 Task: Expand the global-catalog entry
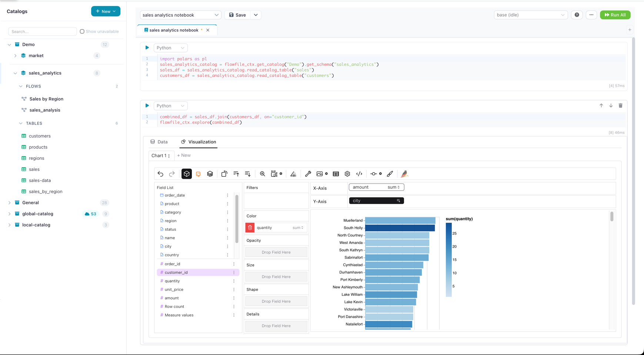pos(9,214)
